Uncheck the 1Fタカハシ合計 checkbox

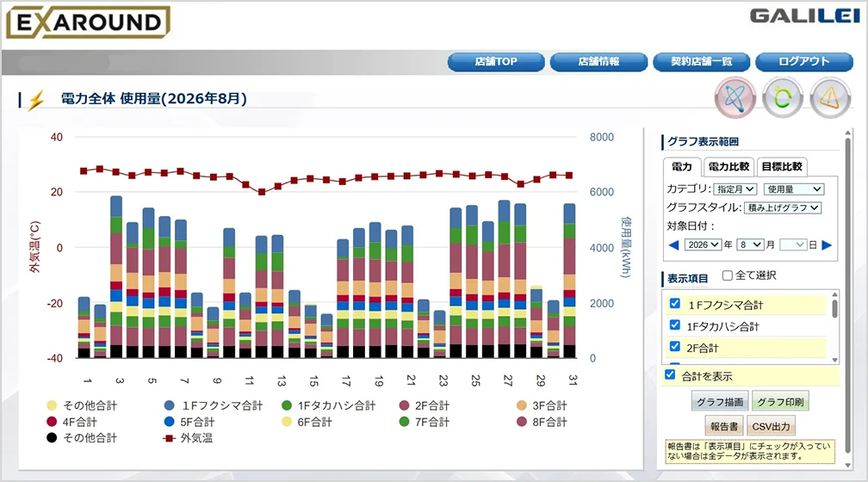675,324
